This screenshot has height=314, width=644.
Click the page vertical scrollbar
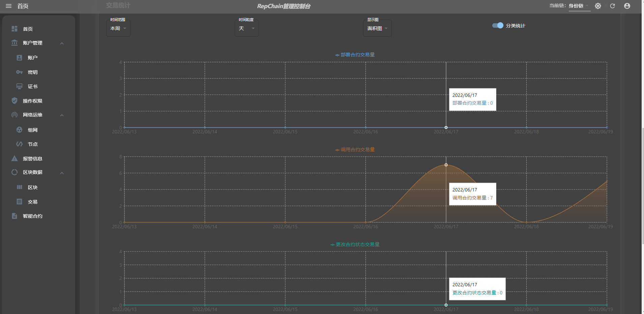[x=643, y=186]
